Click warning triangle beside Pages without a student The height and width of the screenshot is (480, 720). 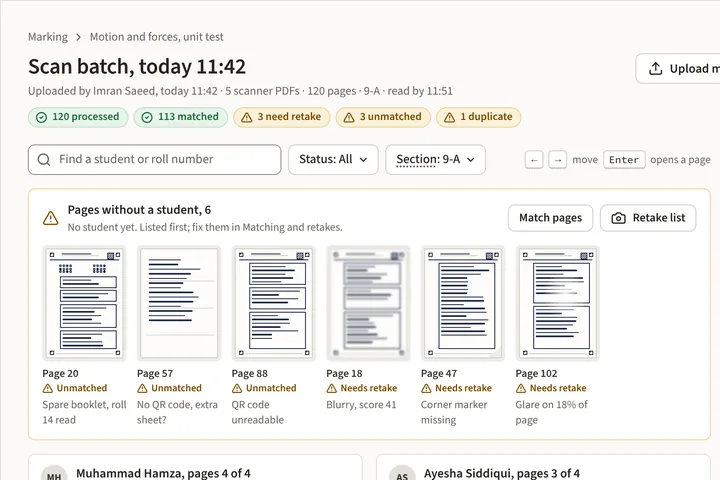click(51, 218)
